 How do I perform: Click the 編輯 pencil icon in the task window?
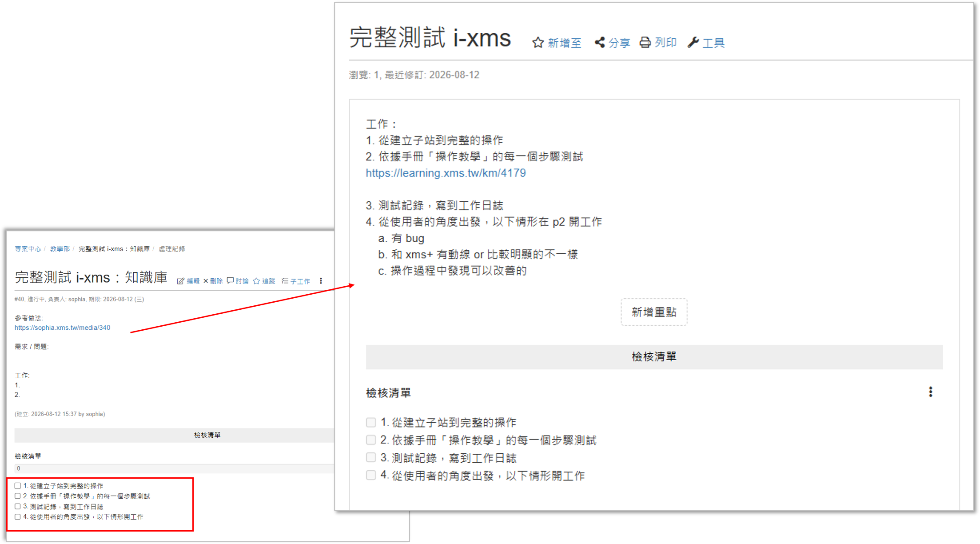pos(180,281)
